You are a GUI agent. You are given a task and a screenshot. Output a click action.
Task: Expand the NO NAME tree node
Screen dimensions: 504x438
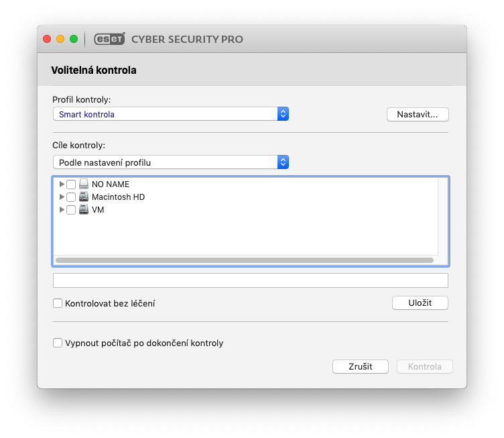click(62, 184)
